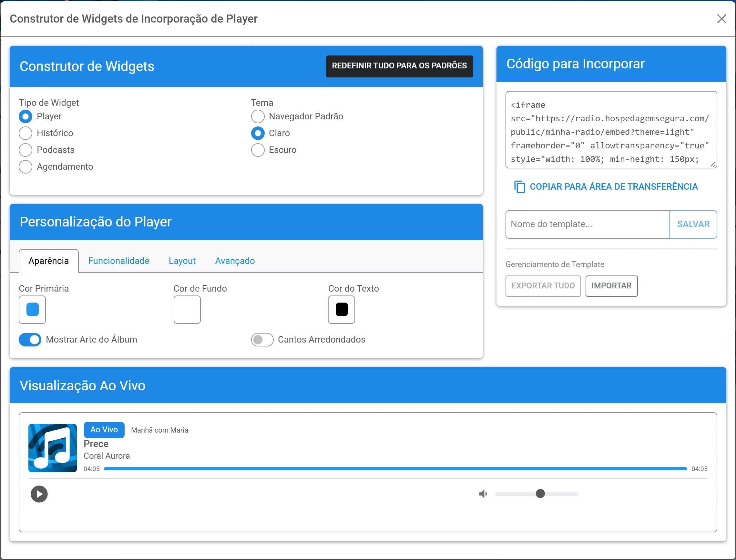Enable Cantos Arredondados switch
The width and height of the screenshot is (736, 560).
click(262, 339)
